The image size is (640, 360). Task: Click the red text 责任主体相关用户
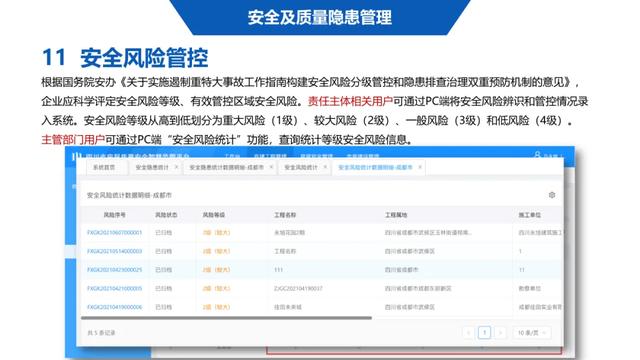350,101
